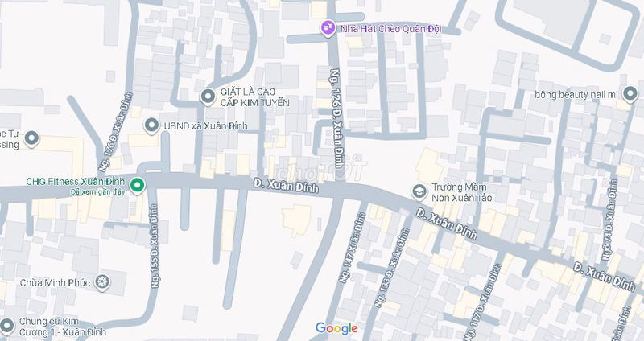Open the Nhà Hát Chèo Quân Đội label
This screenshot has height=341, width=644.
pos(390,29)
